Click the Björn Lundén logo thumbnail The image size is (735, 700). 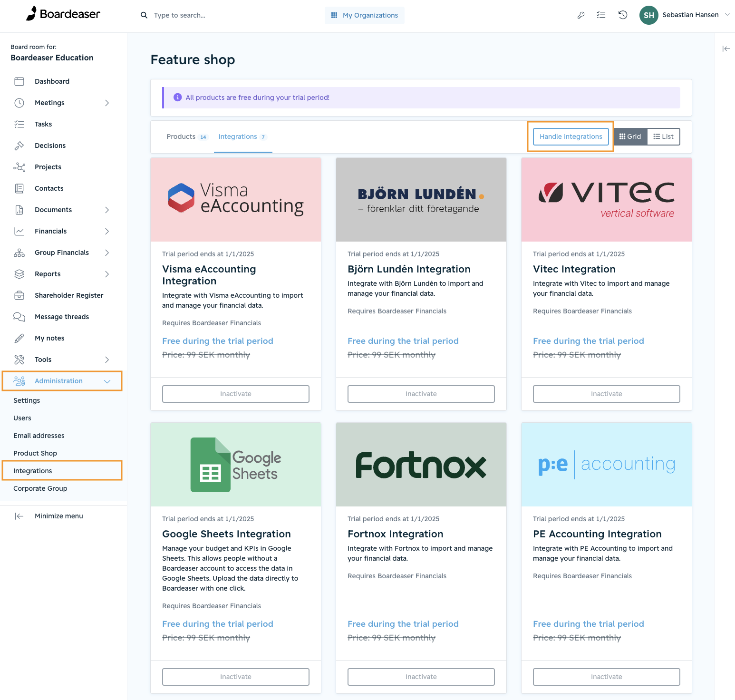pyautogui.click(x=421, y=200)
